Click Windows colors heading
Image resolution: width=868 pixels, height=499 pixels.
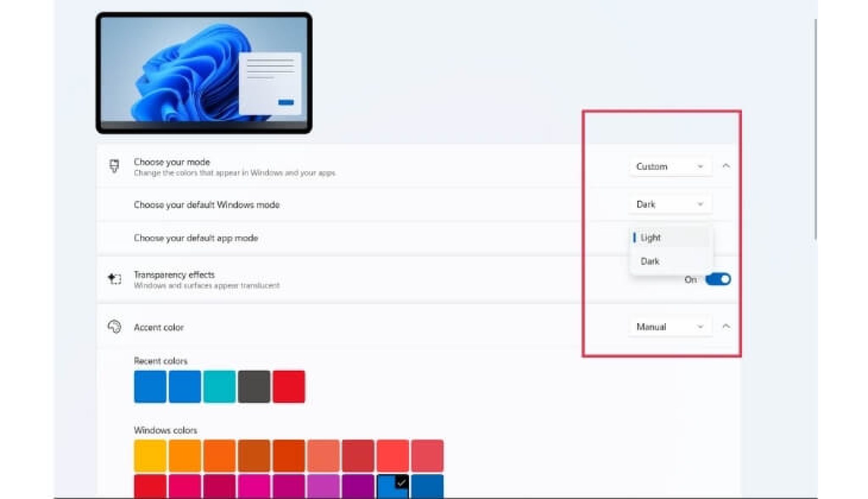165,430
